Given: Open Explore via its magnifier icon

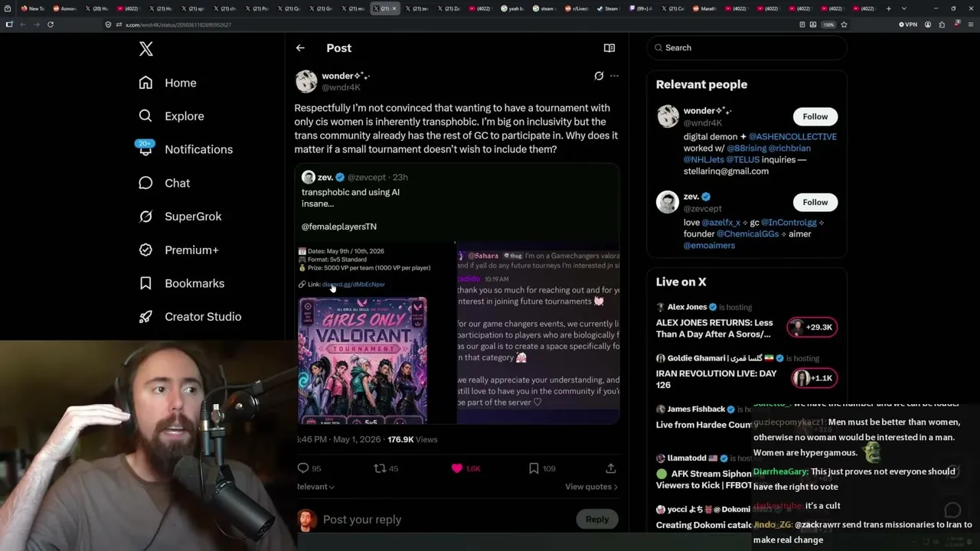Looking at the screenshot, I should click(x=145, y=116).
